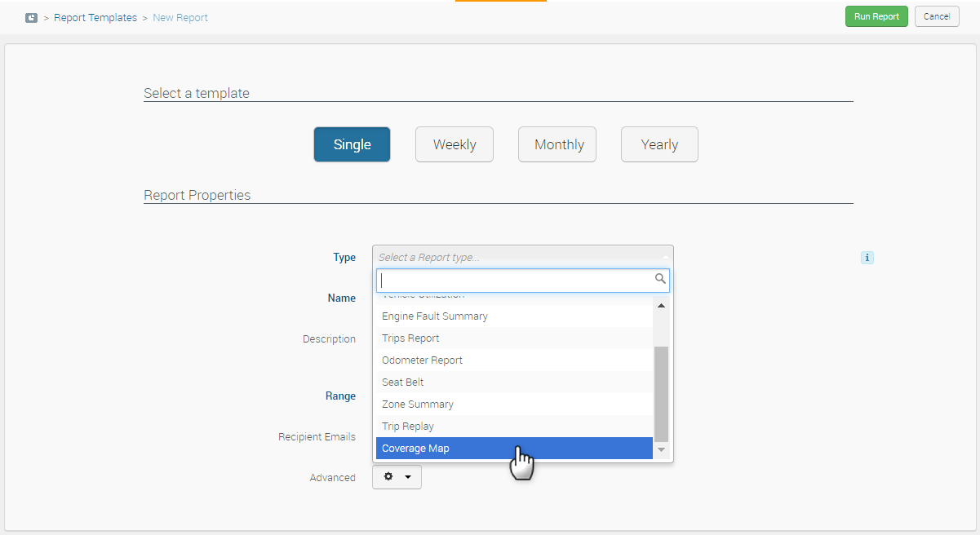
Task: Select the Monthly template option
Action: (558, 144)
